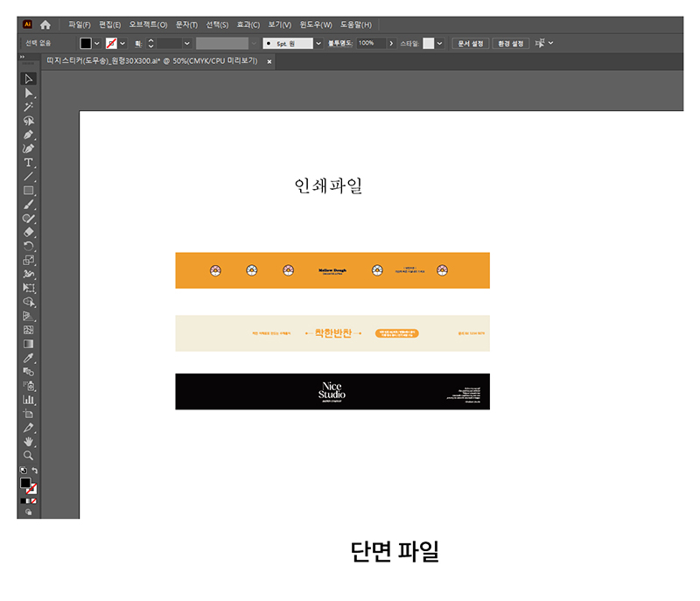
Task: Activate the Type tool
Action: [x=28, y=163]
